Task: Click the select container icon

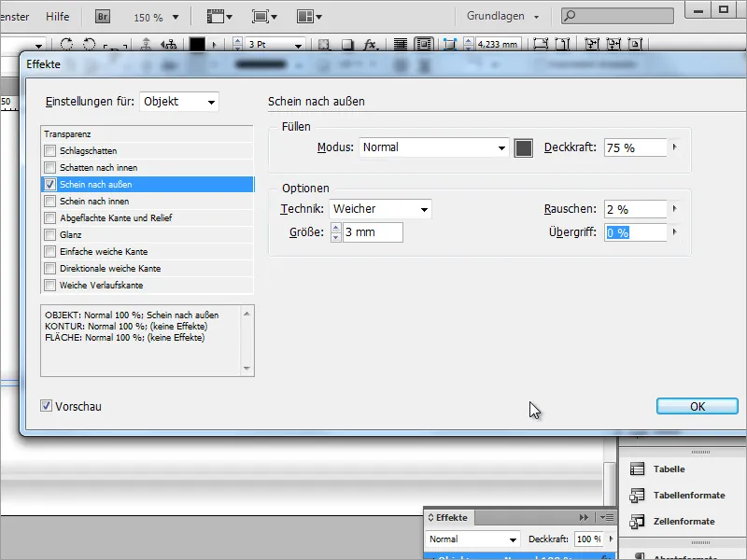Action: (146, 44)
